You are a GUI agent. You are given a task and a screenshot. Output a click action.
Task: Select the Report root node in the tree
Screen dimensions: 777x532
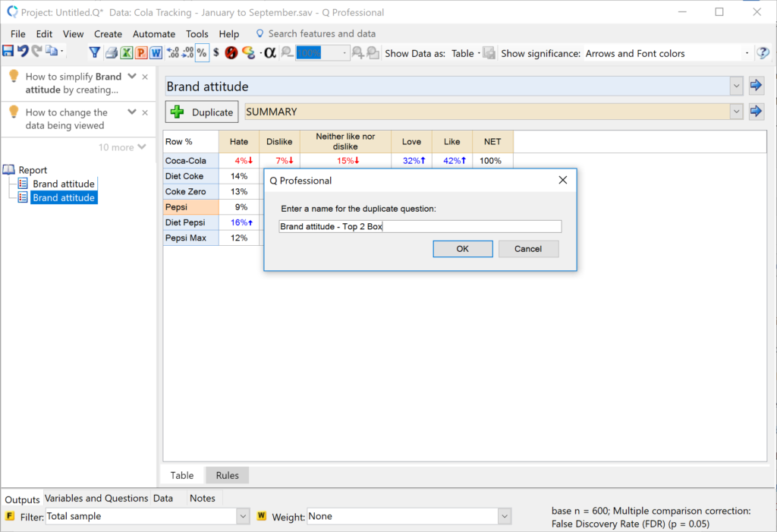click(33, 170)
